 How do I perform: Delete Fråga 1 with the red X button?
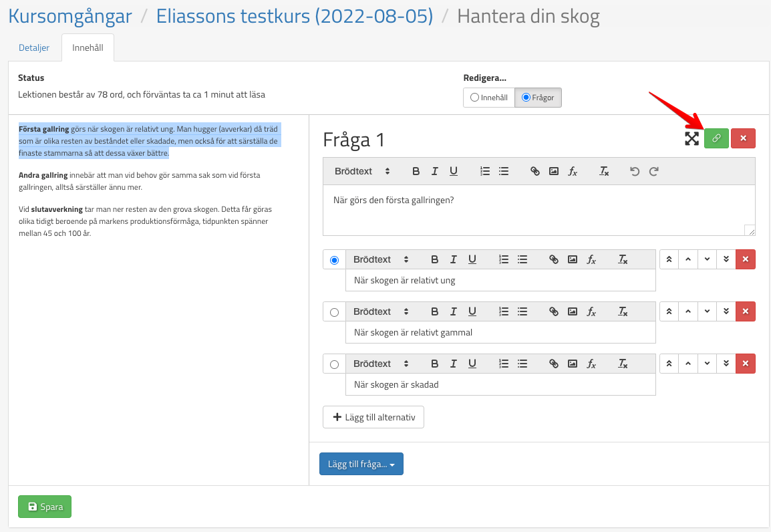tap(743, 138)
